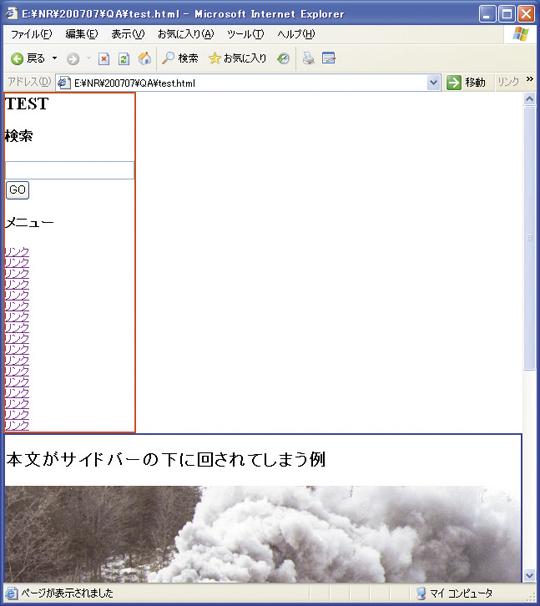Click the first リンク in the menu
The height and width of the screenshot is (606, 540).
[x=17, y=252]
